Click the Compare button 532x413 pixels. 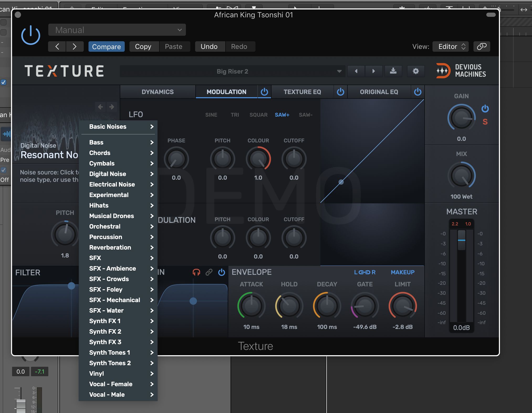[106, 47]
